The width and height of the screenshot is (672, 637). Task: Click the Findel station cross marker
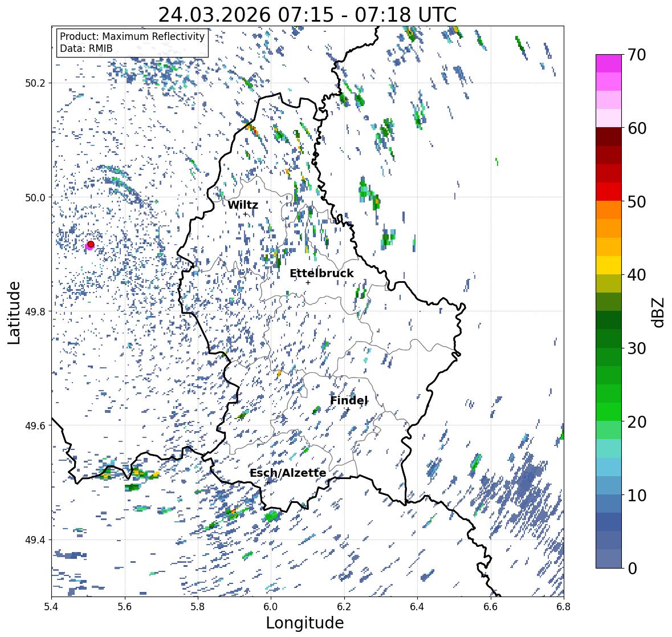pyautogui.click(x=348, y=409)
